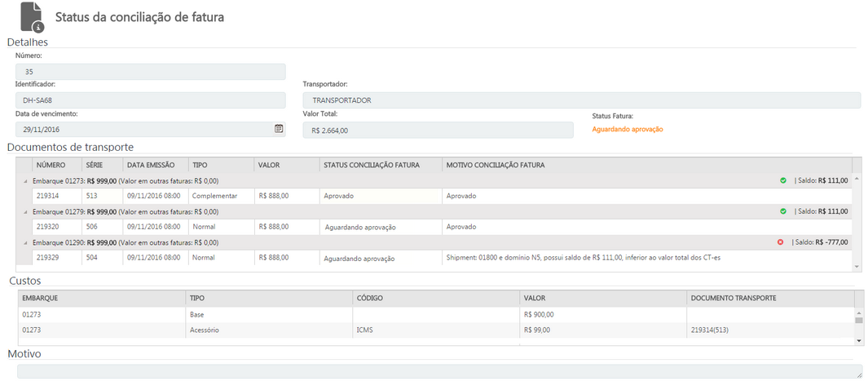Click green approved icon for Embarque 01279
The image size is (868, 381).
point(782,211)
